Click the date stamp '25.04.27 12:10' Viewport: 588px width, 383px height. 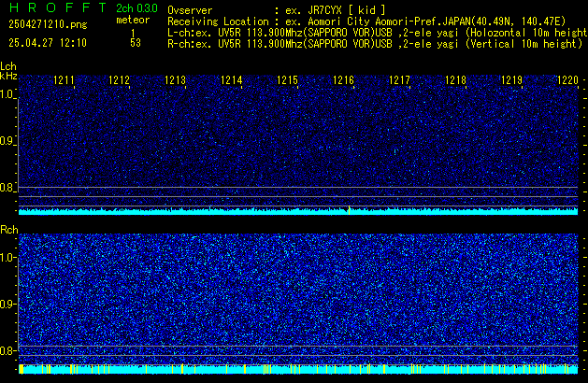pyautogui.click(x=48, y=43)
